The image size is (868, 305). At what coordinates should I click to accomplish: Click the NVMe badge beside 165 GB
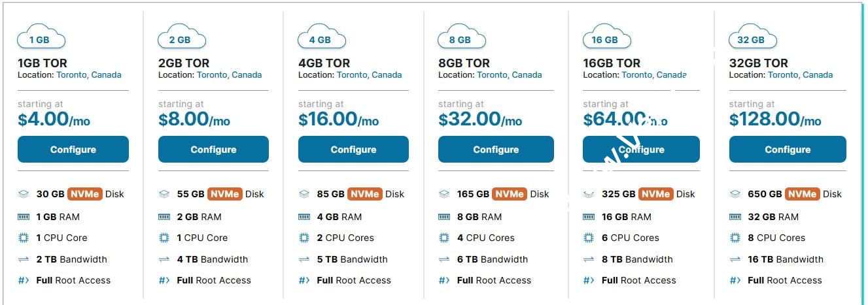point(509,194)
